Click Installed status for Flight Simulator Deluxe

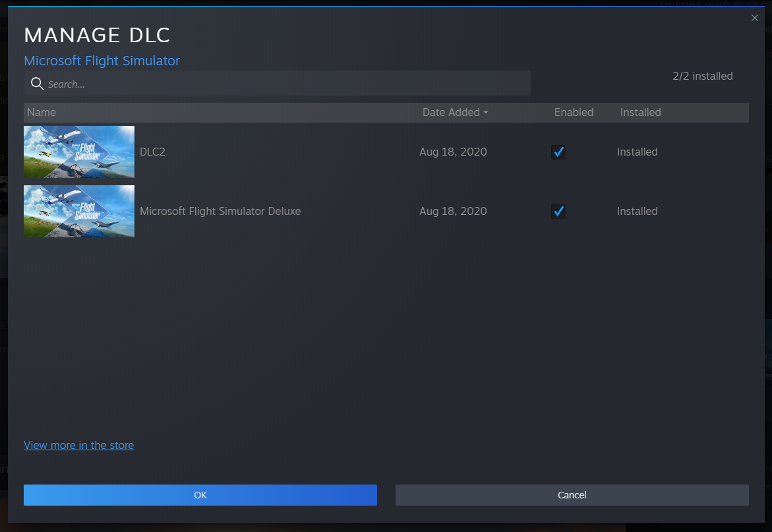click(637, 212)
